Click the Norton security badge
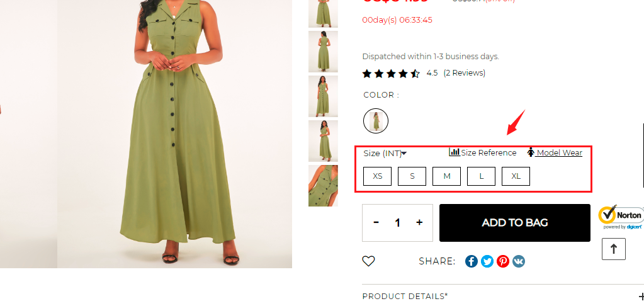The width and height of the screenshot is (644, 306). (621, 217)
